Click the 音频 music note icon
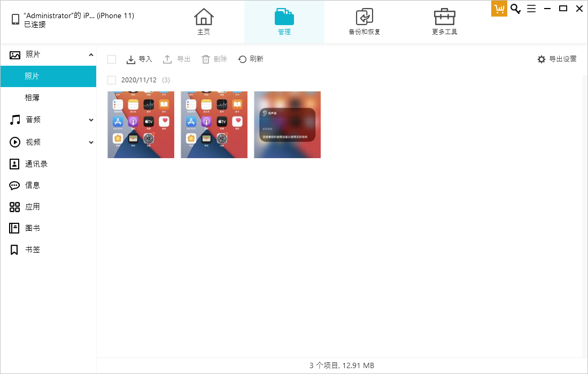 [15, 120]
